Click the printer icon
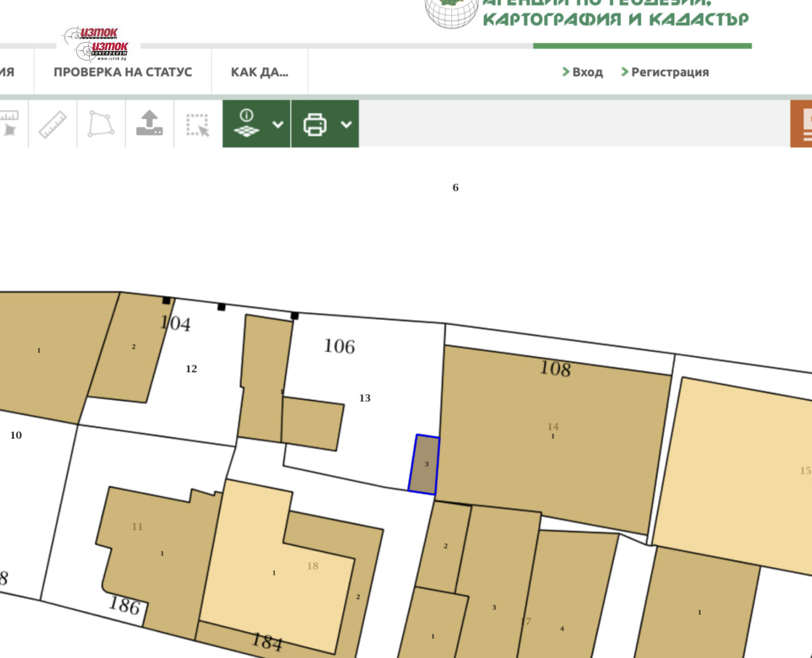 [x=315, y=124]
